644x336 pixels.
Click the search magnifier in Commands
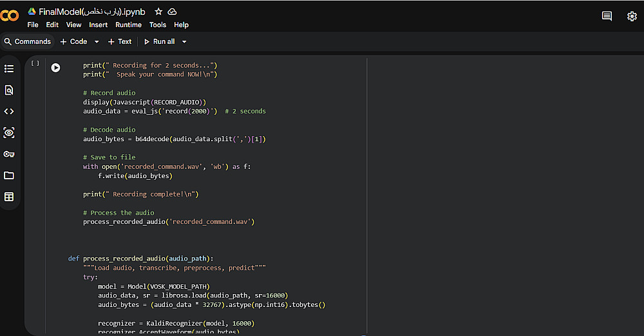click(x=8, y=41)
